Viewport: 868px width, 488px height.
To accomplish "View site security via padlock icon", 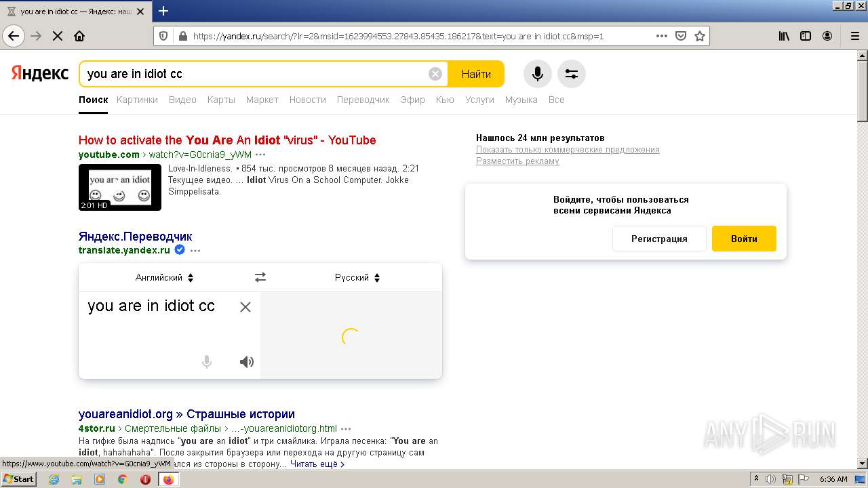I will pyautogui.click(x=182, y=36).
